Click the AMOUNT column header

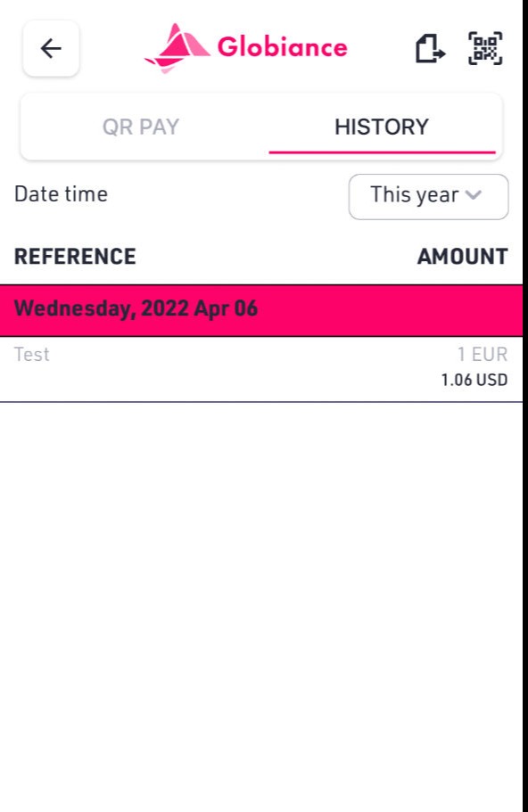pyautogui.click(x=462, y=256)
